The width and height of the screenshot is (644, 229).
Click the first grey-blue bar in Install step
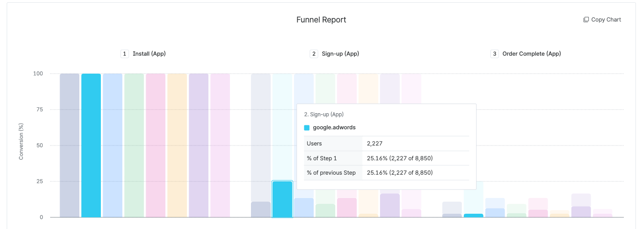(69, 145)
